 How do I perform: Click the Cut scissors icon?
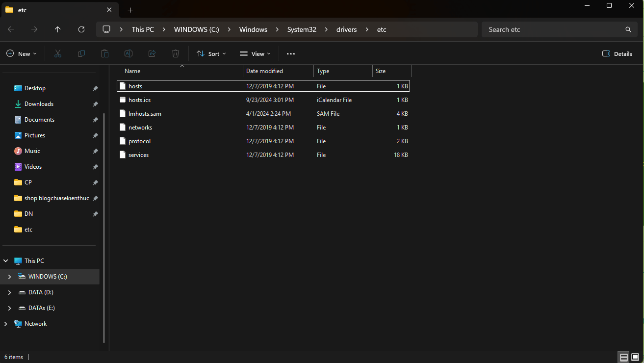[x=58, y=53]
